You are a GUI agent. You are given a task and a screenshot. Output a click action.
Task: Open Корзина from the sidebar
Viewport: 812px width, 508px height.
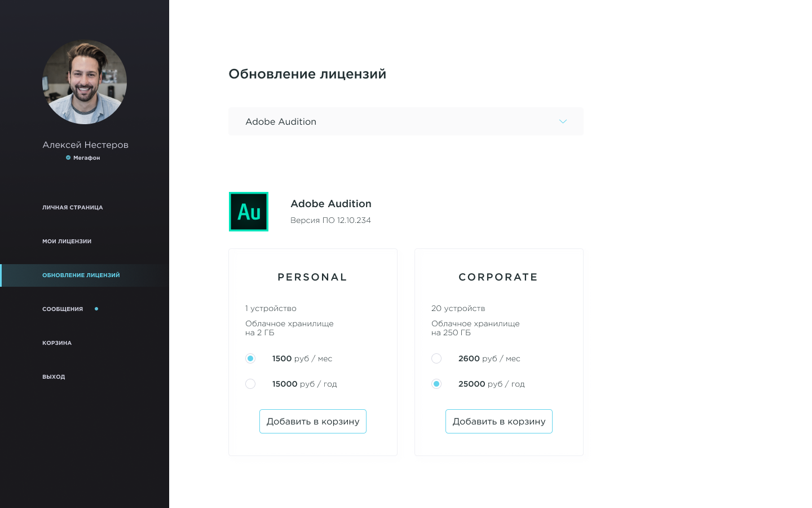pos(57,343)
